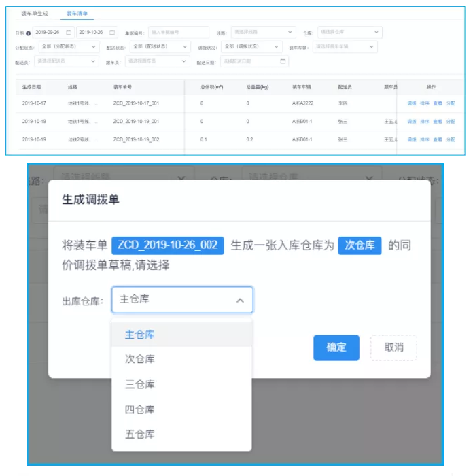This screenshot has width=473, height=476.
Task: Open the 线路 dropdown in the filter bar
Action: (x=263, y=32)
